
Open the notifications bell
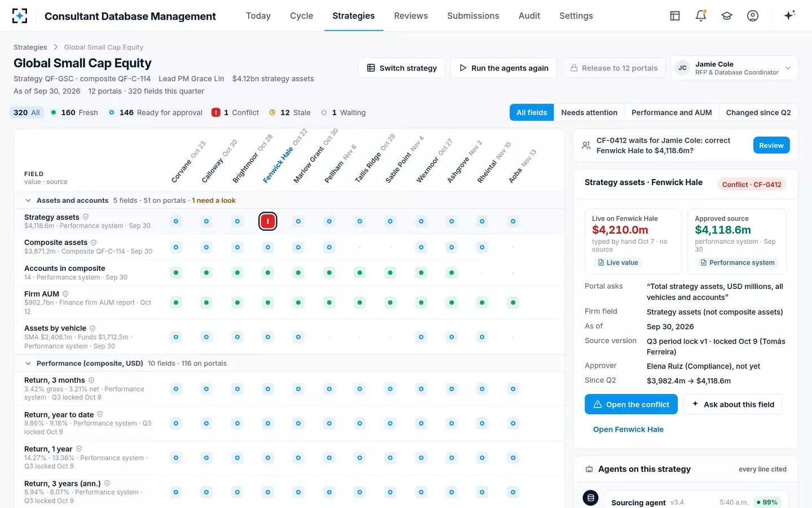(x=701, y=16)
